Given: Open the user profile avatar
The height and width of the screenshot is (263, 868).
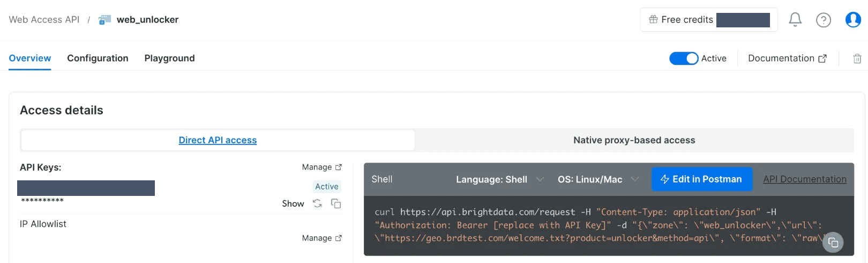Looking at the screenshot, I should (x=853, y=20).
